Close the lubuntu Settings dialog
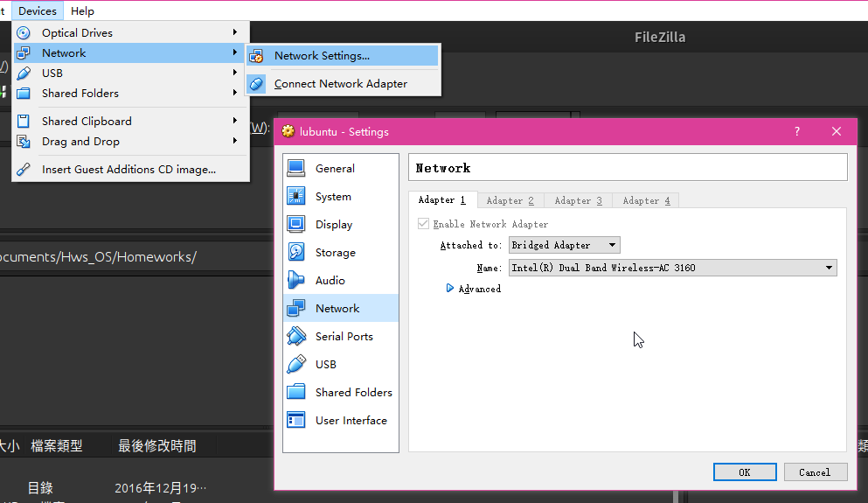The width and height of the screenshot is (868, 503). 837,132
